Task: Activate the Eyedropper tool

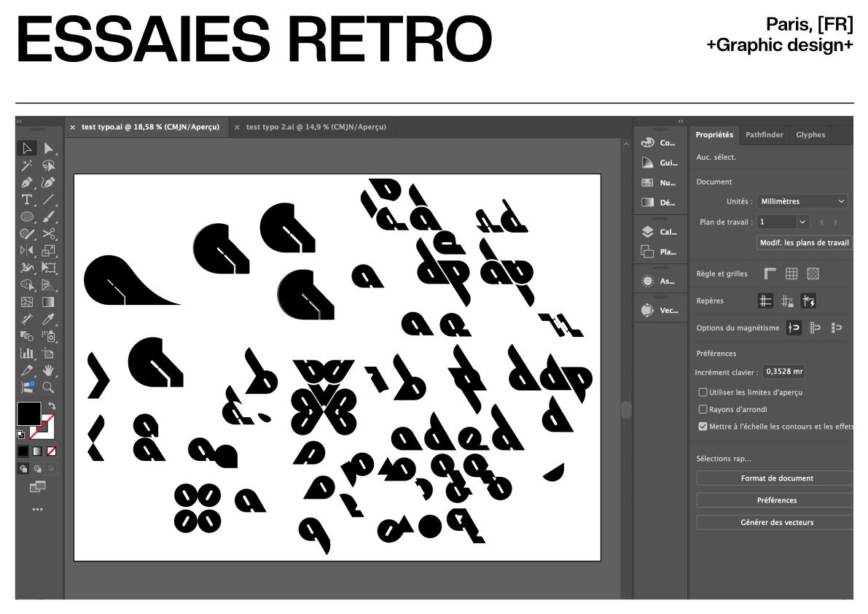Action: click(49, 319)
